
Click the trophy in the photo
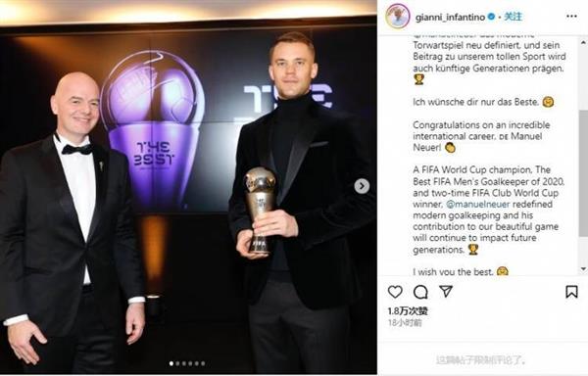(x=260, y=211)
